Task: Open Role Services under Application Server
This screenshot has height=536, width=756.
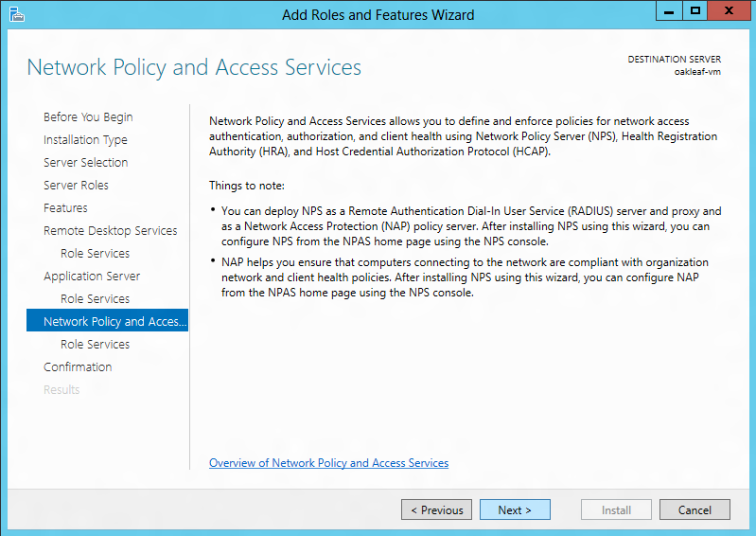Action: (95, 298)
